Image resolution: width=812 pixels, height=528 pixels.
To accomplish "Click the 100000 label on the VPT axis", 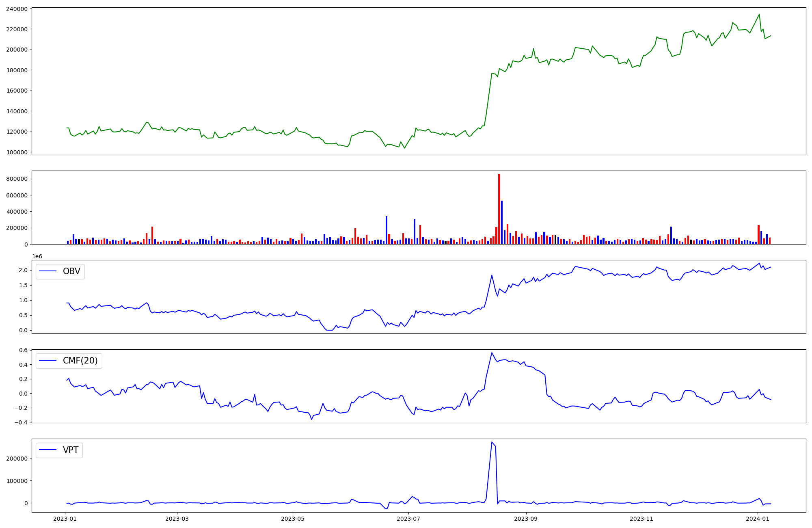I will pyautogui.click(x=17, y=481).
